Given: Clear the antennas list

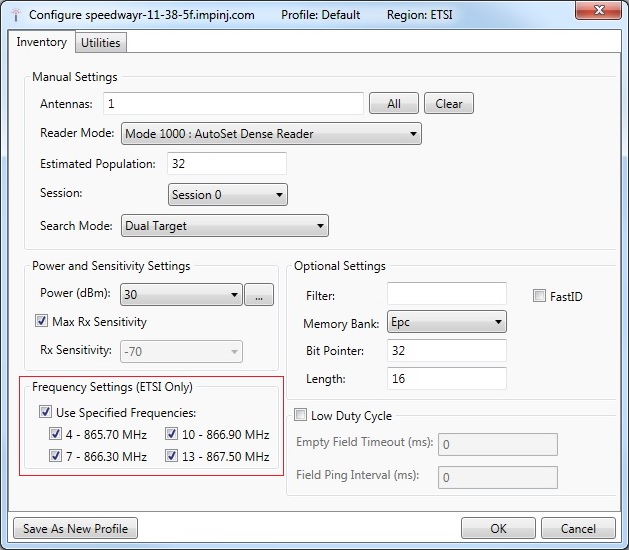Looking at the screenshot, I should [448, 104].
